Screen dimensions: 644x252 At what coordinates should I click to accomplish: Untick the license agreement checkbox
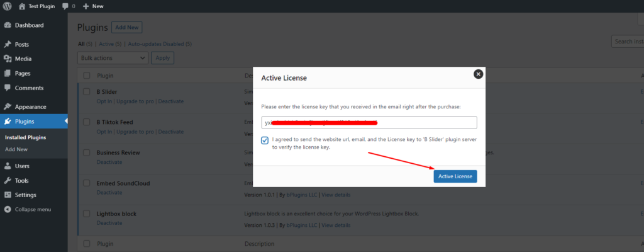coord(265,140)
